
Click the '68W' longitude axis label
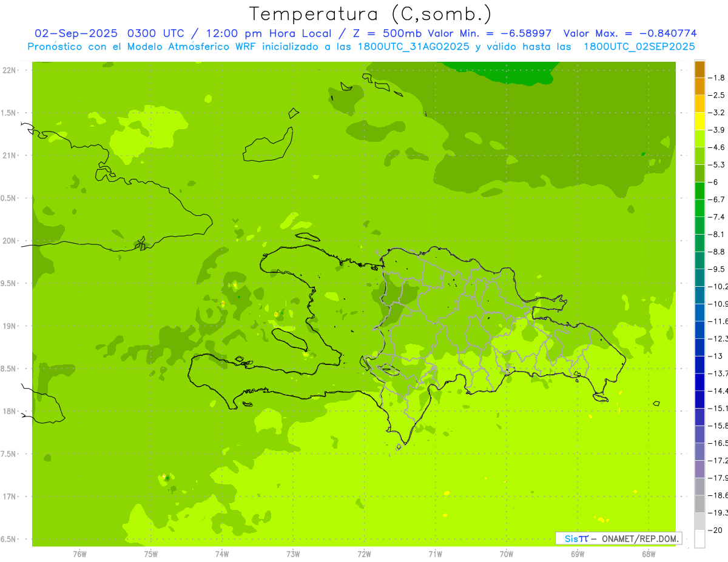click(649, 554)
